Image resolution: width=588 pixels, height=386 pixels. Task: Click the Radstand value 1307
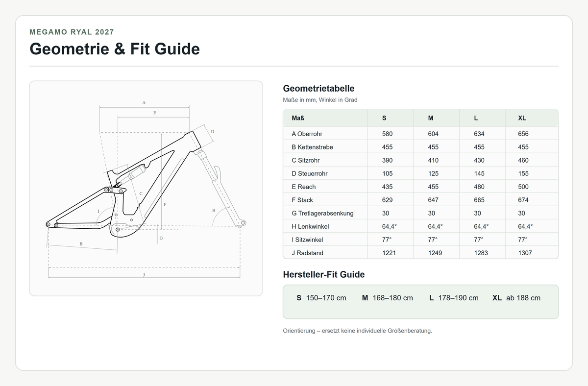pyautogui.click(x=525, y=253)
